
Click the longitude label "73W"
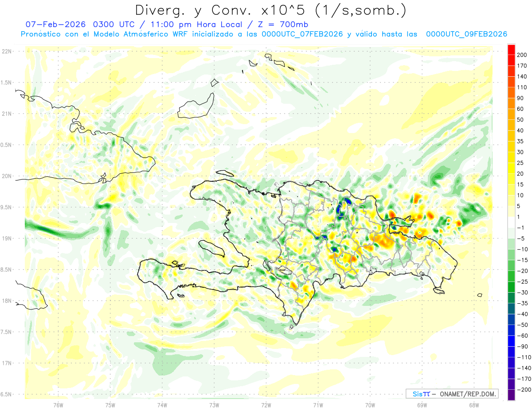tap(214, 405)
